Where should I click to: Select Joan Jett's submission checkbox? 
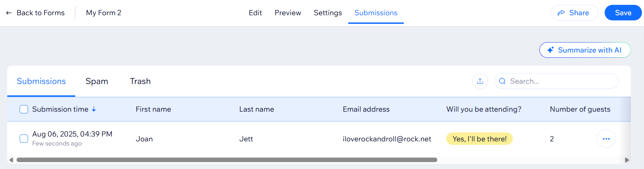point(24,139)
